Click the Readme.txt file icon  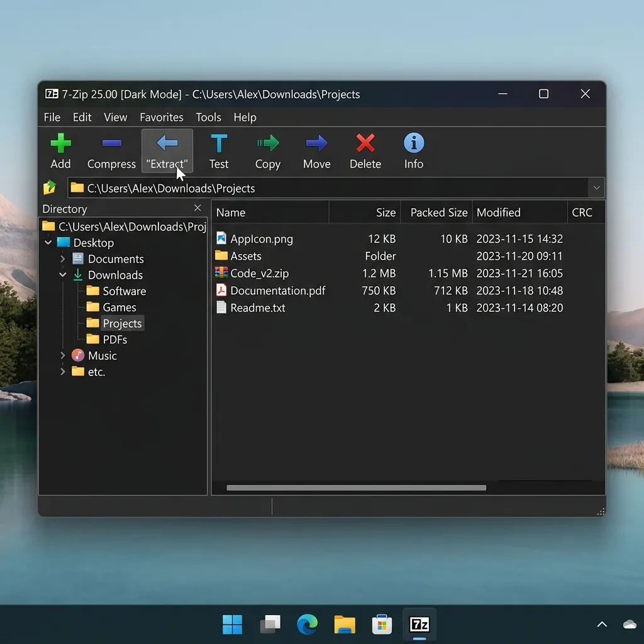click(221, 307)
